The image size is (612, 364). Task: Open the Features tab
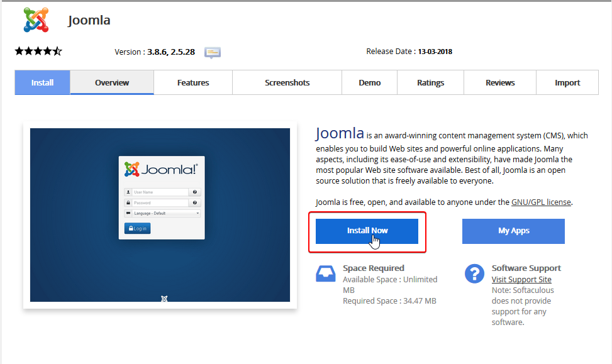193,82
